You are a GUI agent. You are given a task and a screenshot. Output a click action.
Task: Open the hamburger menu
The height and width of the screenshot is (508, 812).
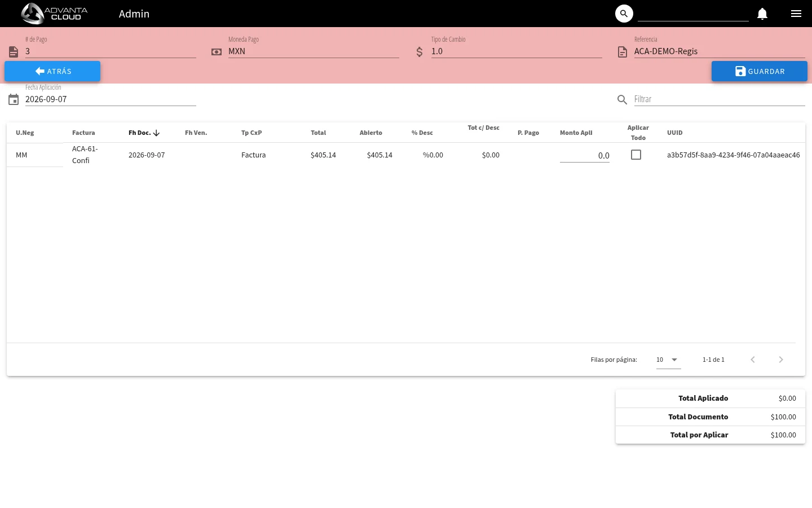[x=796, y=14]
